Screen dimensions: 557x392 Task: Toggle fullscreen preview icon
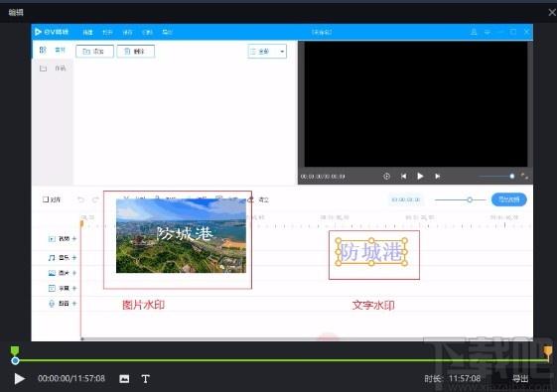[524, 176]
